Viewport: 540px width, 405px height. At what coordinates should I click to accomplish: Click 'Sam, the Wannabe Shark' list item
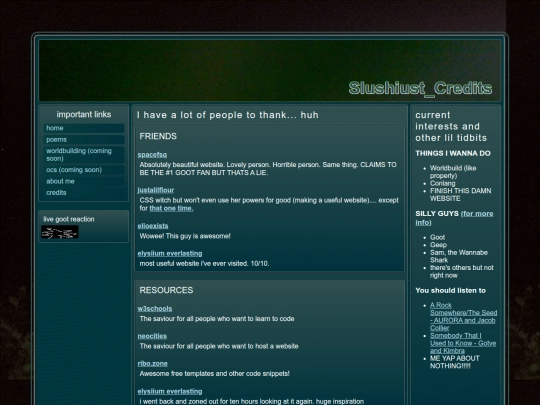tap(459, 256)
